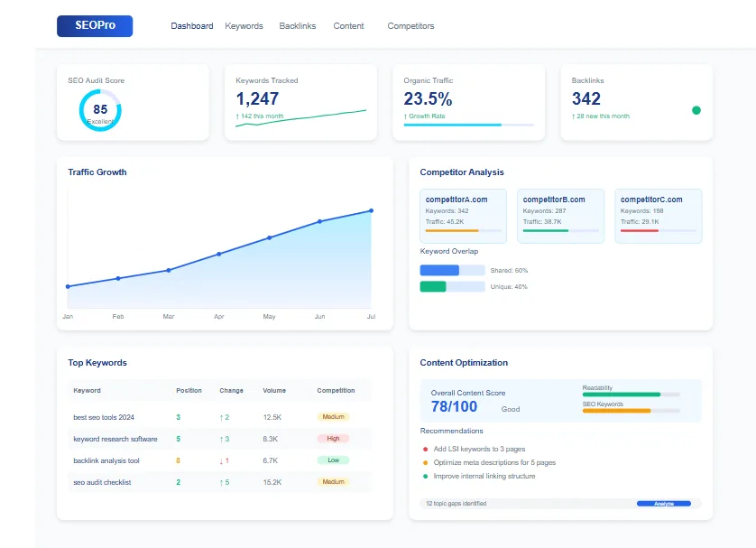Click the July data point on Traffic Growth chart
The width and height of the screenshot is (756, 548).
point(370,209)
